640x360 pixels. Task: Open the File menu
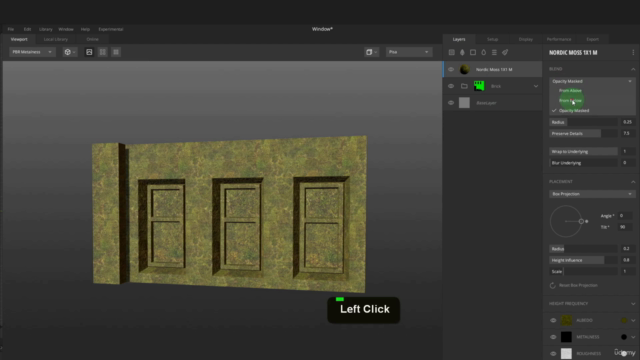point(11,29)
